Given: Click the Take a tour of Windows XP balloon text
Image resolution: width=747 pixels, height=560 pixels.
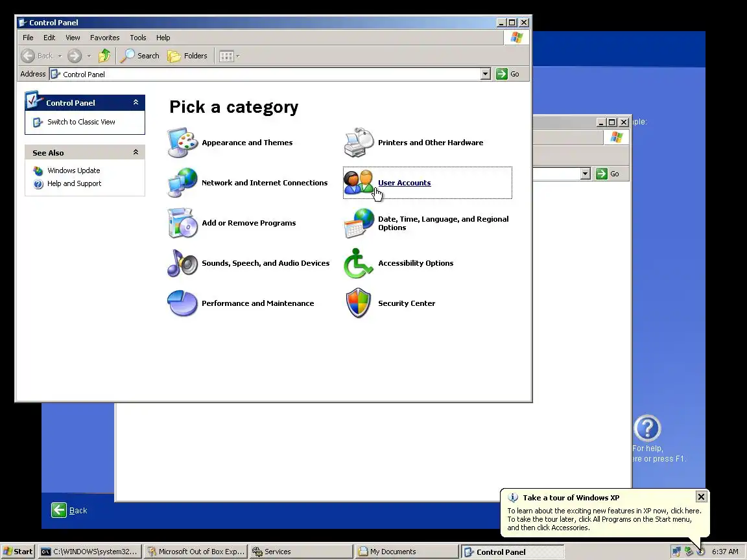Looking at the screenshot, I should click(571, 498).
